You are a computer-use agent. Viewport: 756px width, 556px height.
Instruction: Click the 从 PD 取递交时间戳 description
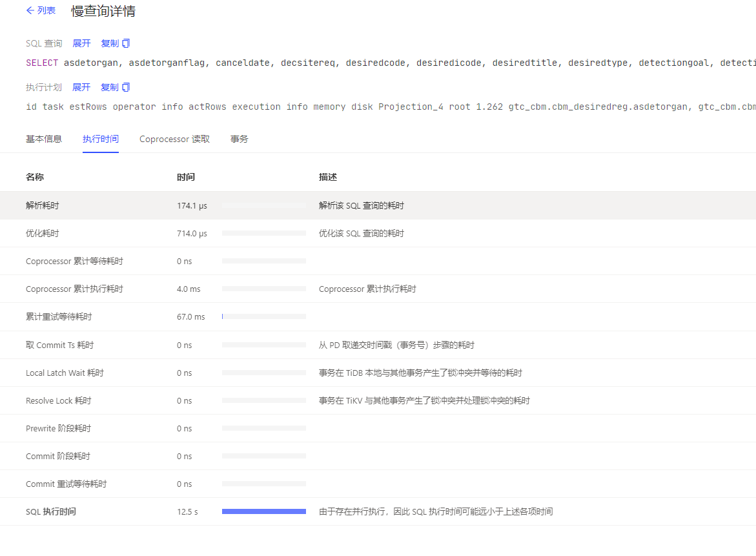pos(397,345)
